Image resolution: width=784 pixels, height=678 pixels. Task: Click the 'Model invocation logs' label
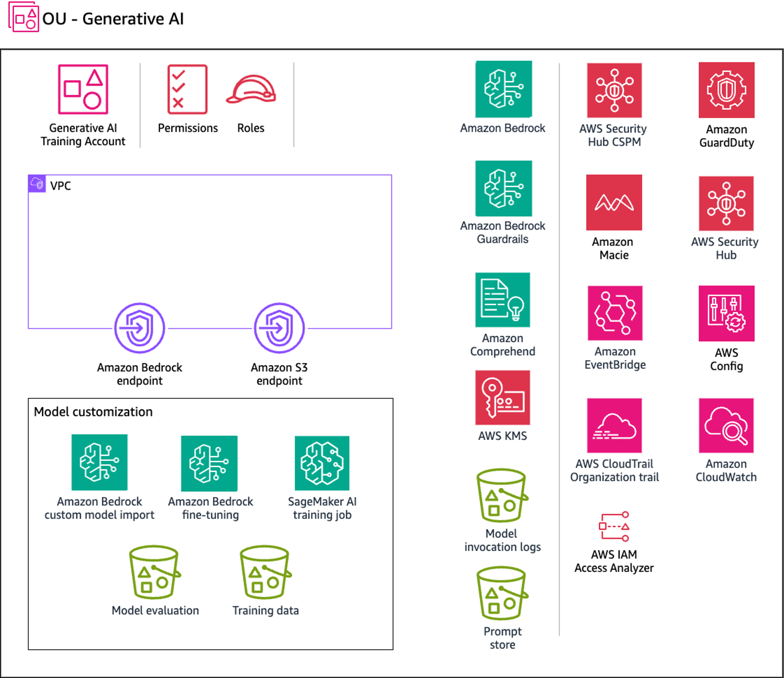pos(502,540)
